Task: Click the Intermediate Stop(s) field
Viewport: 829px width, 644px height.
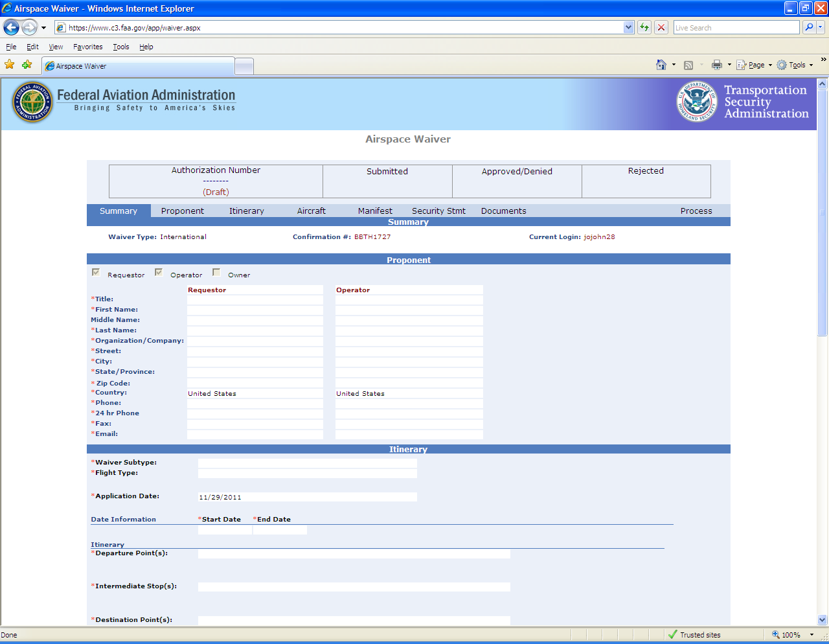Action: [354, 587]
